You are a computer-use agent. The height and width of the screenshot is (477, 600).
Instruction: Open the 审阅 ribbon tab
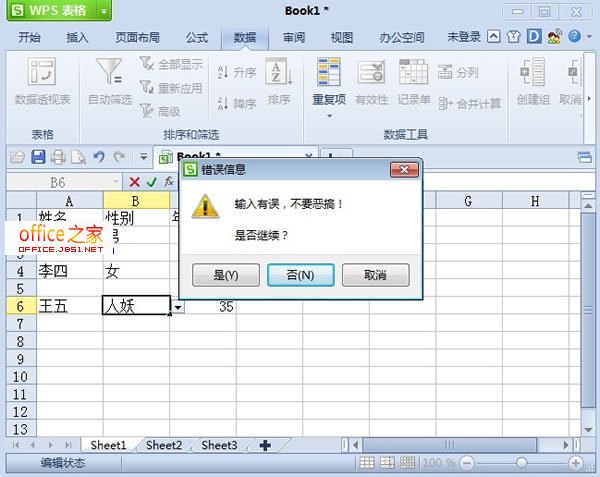[294, 37]
